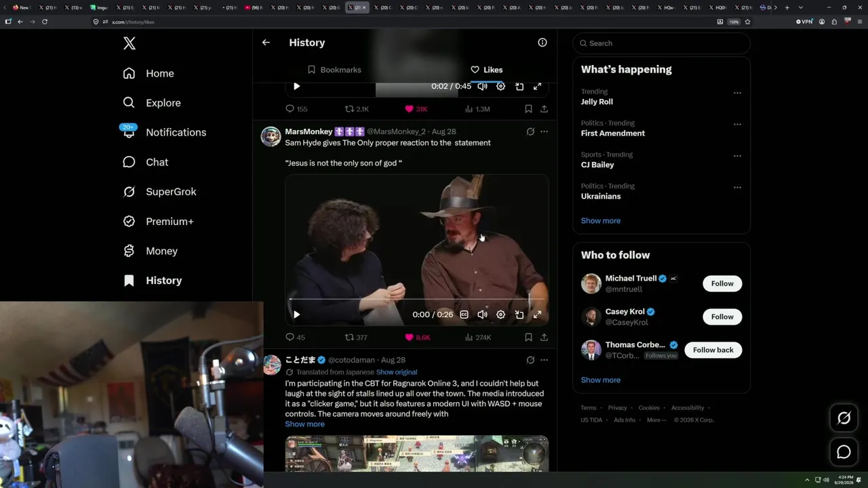Click Show original on translated post
Image resolution: width=868 pixels, height=488 pixels.
coord(397,372)
